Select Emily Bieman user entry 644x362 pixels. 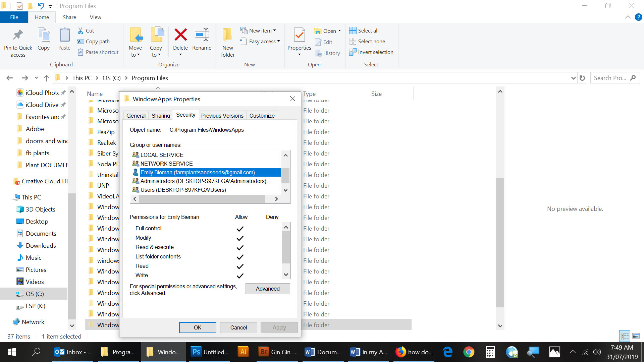(207, 172)
